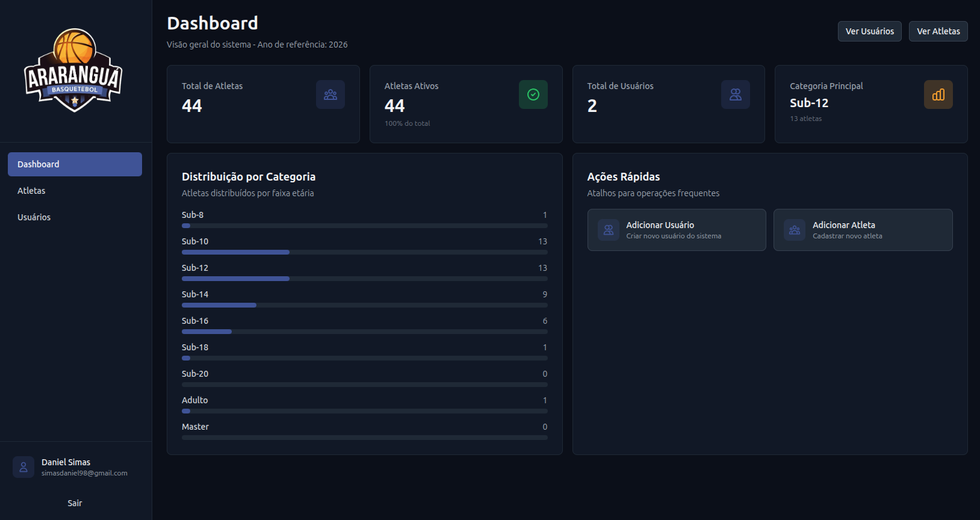Click the user icon in Adicionar Usuário shortcut
This screenshot has width=980, height=520.
[609, 230]
